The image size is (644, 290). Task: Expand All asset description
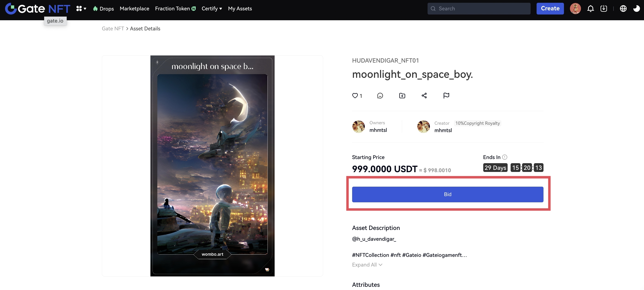click(x=367, y=264)
